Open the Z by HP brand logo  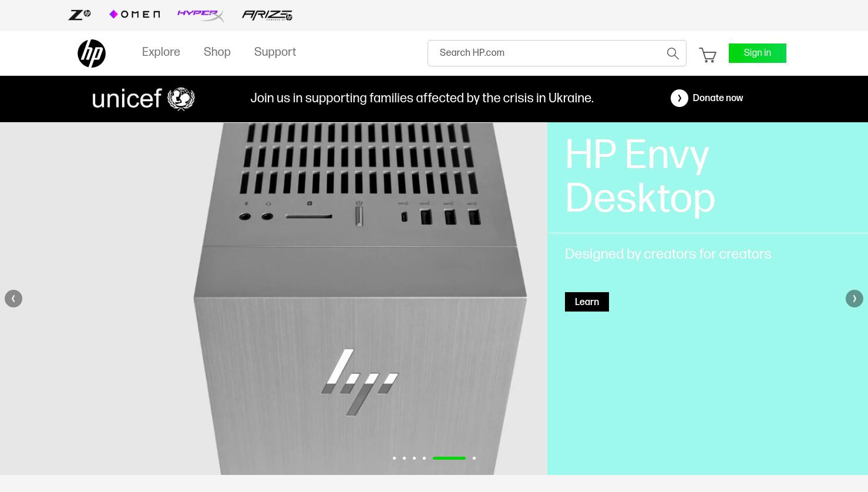point(79,15)
